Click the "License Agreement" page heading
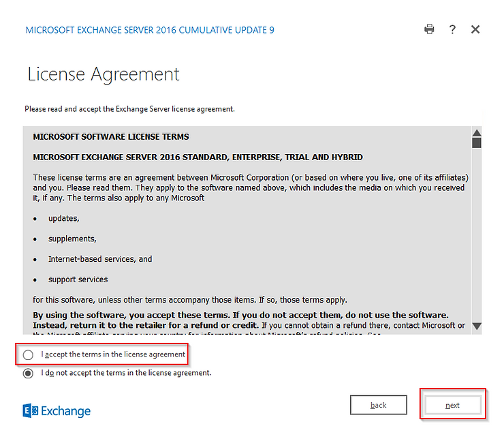 104,74
